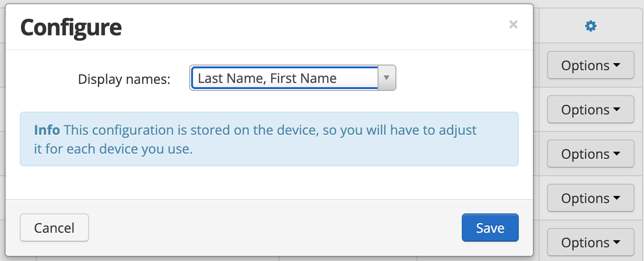
Task: Click the caret on the bottom Options button
Action: (617, 243)
